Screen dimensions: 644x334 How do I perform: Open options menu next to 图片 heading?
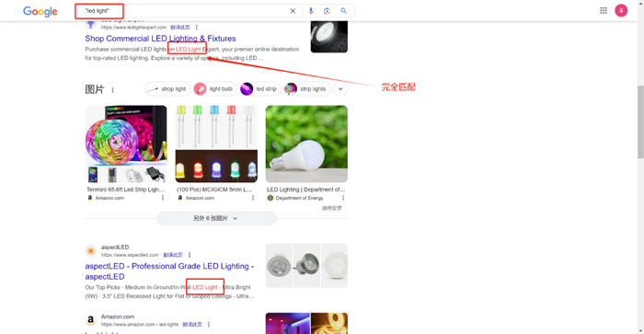112,90
